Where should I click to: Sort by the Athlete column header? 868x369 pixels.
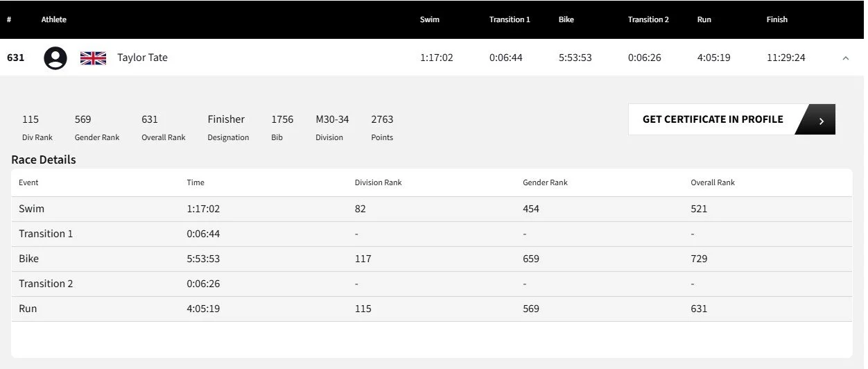pos(54,19)
